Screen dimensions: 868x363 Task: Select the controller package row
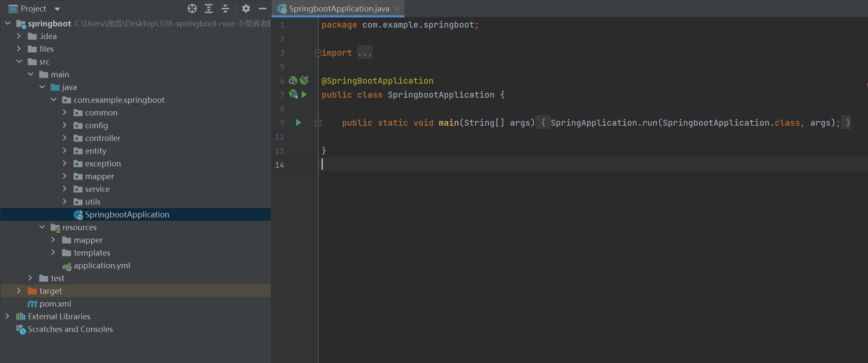click(135, 138)
